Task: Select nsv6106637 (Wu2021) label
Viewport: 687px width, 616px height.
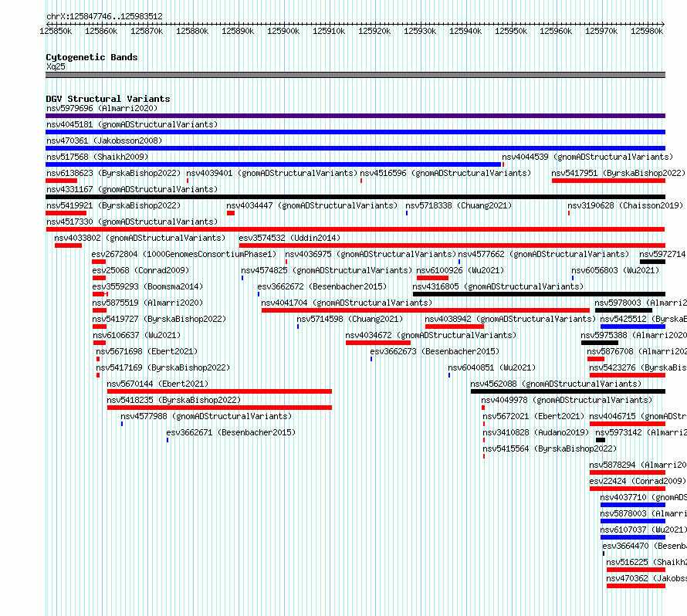Action: click(137, 335)
